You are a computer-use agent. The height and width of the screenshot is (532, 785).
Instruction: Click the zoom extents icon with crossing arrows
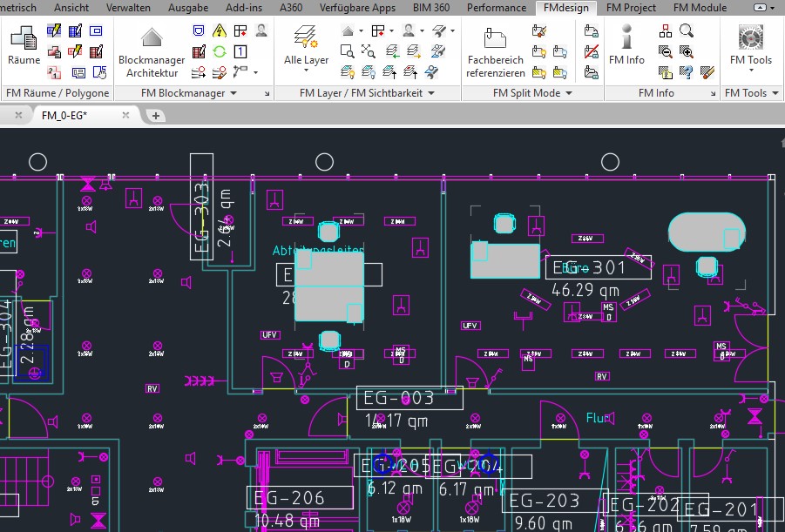tap(368, 51)
